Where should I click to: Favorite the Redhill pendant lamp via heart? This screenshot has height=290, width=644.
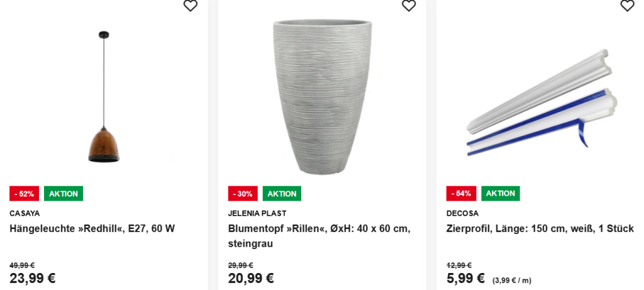coord(190,6)
